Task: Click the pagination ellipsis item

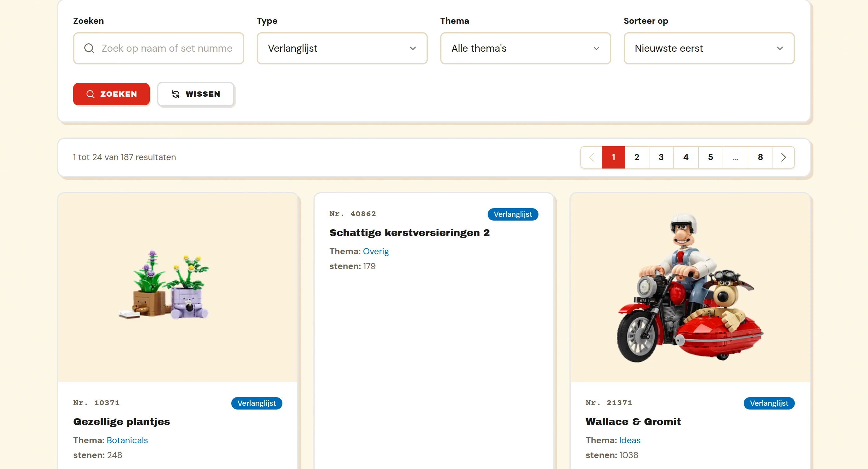Action: tap(736, 157)
